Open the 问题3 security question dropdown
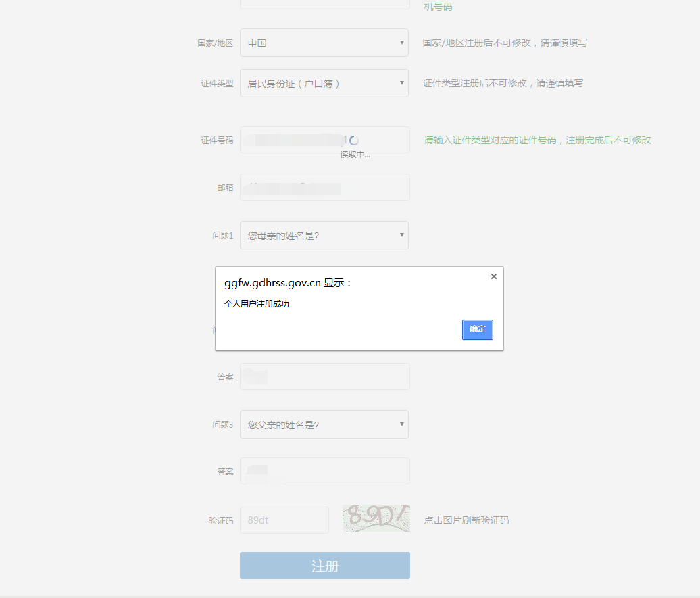 point(324,424)
